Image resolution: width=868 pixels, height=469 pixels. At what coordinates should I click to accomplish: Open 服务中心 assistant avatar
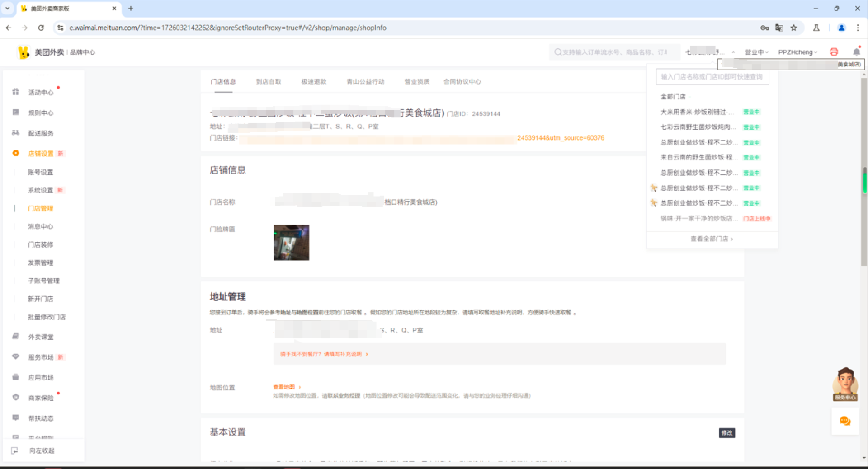coord(845,384)
